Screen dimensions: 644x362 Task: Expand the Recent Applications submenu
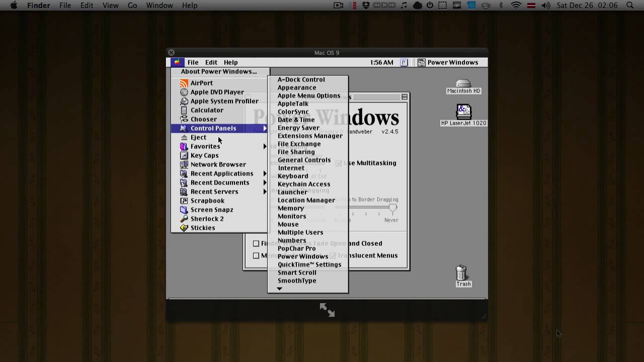[219, 173]
